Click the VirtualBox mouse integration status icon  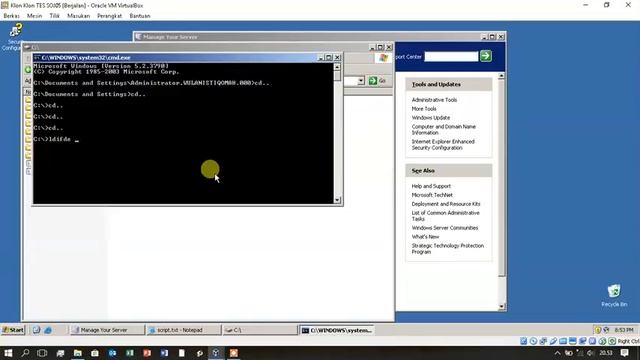pos(602,341)
